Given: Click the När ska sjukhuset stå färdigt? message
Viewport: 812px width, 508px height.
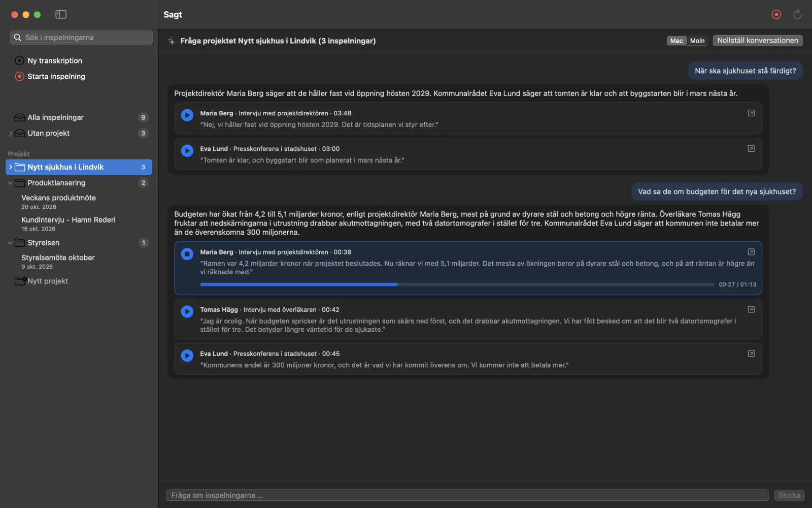Looking at the screenshot, I should coord(745,71).
